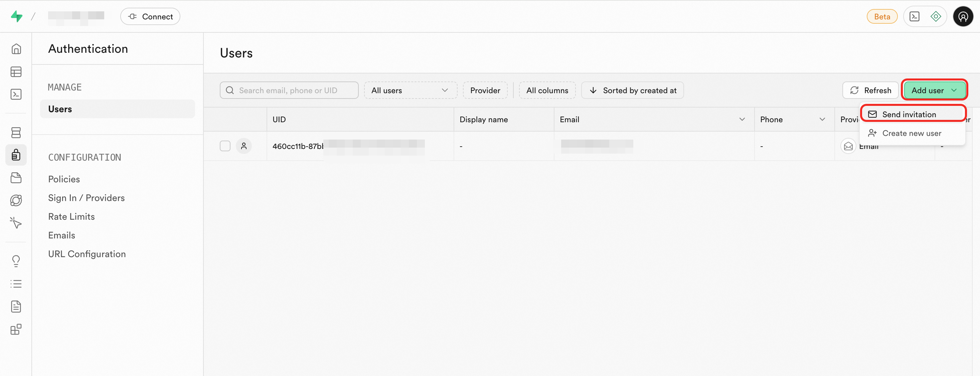
Task: Click the user account avatar icon
Action: 963,17
